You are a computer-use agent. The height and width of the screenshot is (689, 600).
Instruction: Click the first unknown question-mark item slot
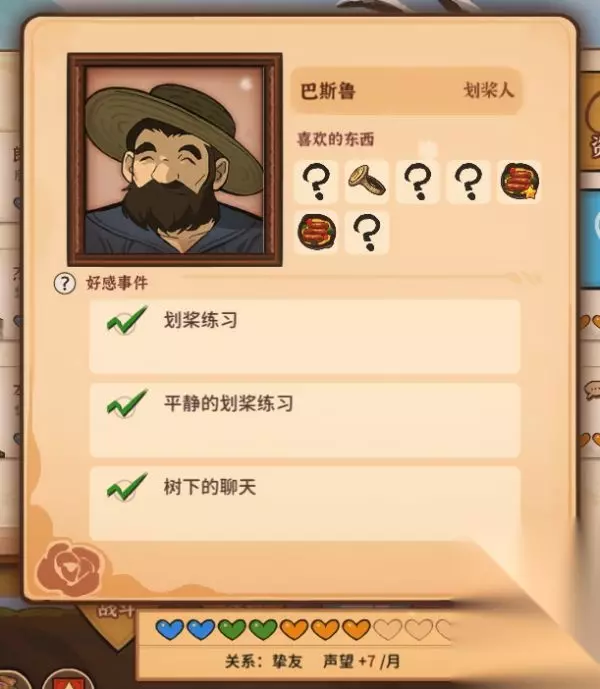click(316, 181)
